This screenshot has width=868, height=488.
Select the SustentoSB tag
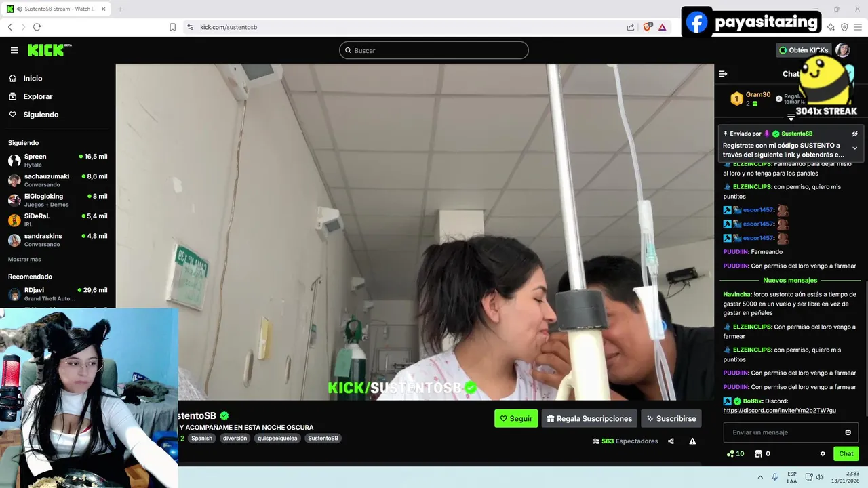click(x=323, y=439)
